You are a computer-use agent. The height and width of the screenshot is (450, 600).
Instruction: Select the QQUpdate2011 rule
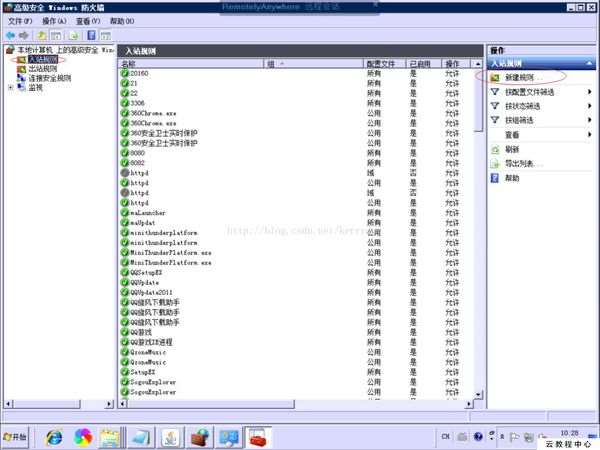151,292
